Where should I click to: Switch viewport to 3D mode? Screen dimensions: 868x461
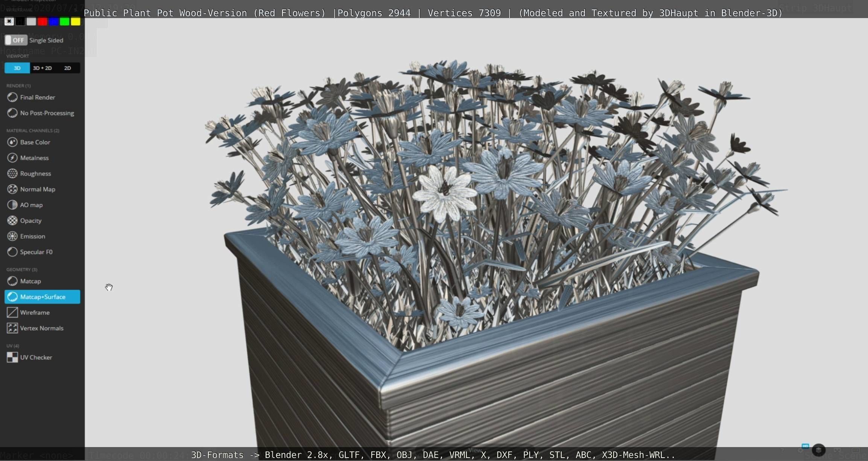pyautogui.click(x=17, y=68)
